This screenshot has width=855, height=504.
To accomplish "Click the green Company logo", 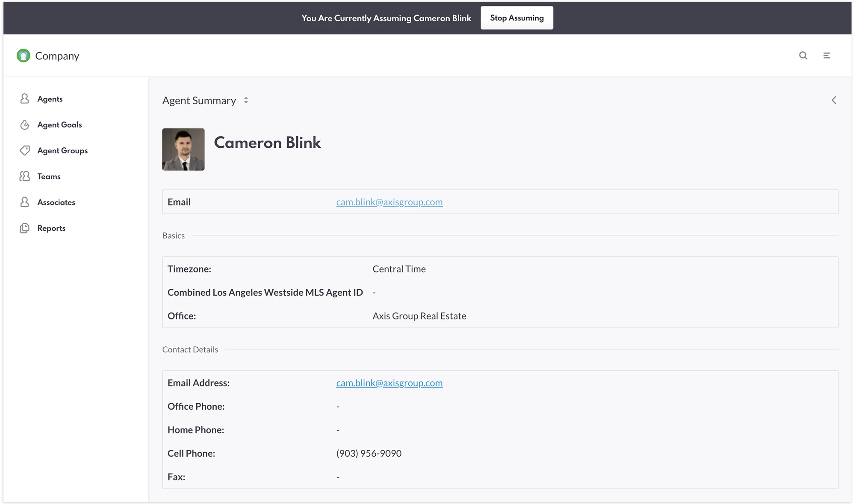I will (x=24, y=56).
